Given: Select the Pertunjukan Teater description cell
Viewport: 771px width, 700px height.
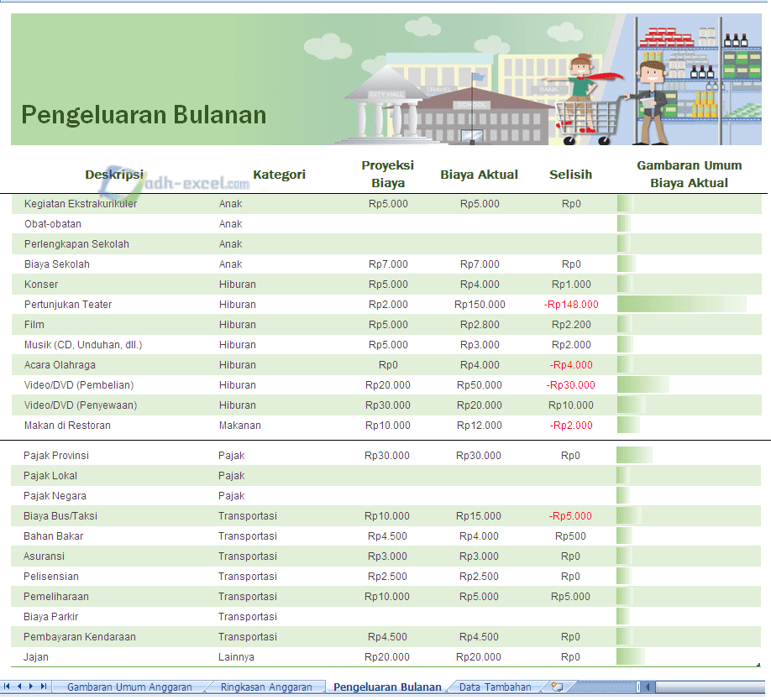Looking at the screenshot, I should pyautogui.click(x=68, y=305).
